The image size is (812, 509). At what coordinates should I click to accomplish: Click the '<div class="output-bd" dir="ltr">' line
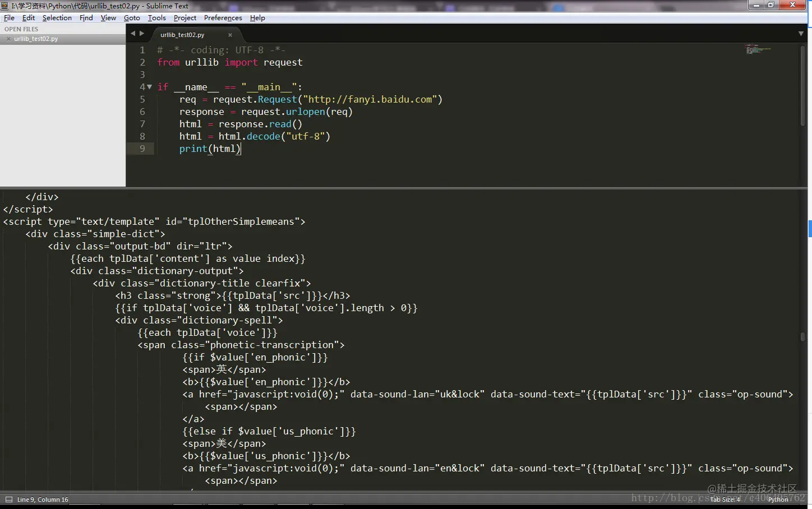[140, 246]
